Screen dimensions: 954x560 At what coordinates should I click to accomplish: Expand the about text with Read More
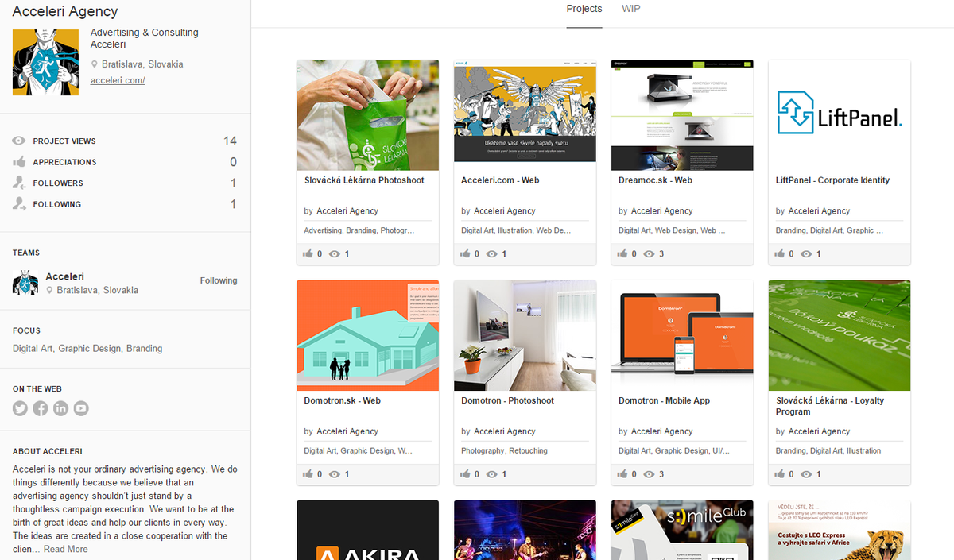(66, 549)
